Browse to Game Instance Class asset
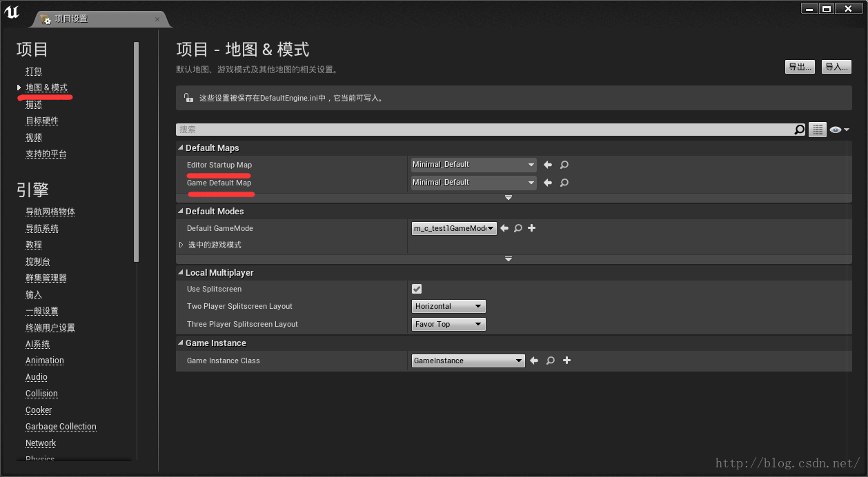The height and width of the screenshot is (477, 868). coord(551,361)
